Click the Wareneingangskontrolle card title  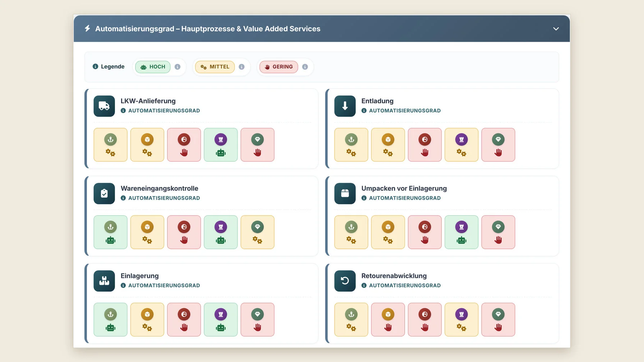pyautogui.click(x=160, y=189)
